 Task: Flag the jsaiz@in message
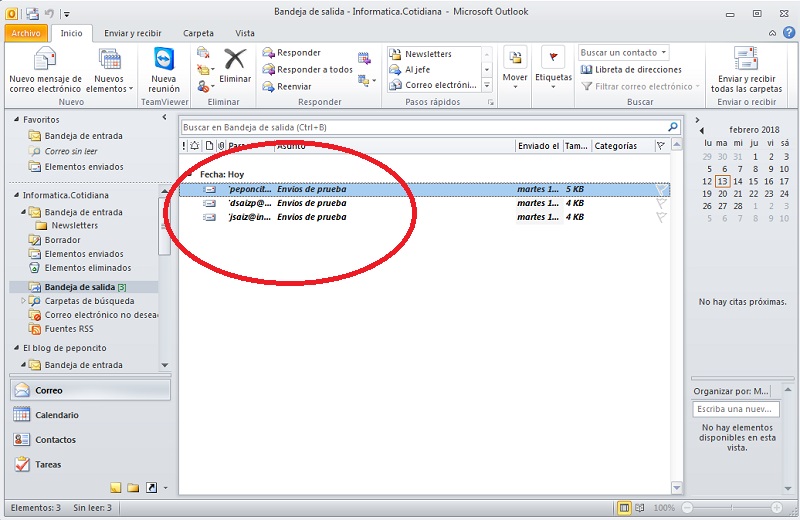tap(661, 217)
